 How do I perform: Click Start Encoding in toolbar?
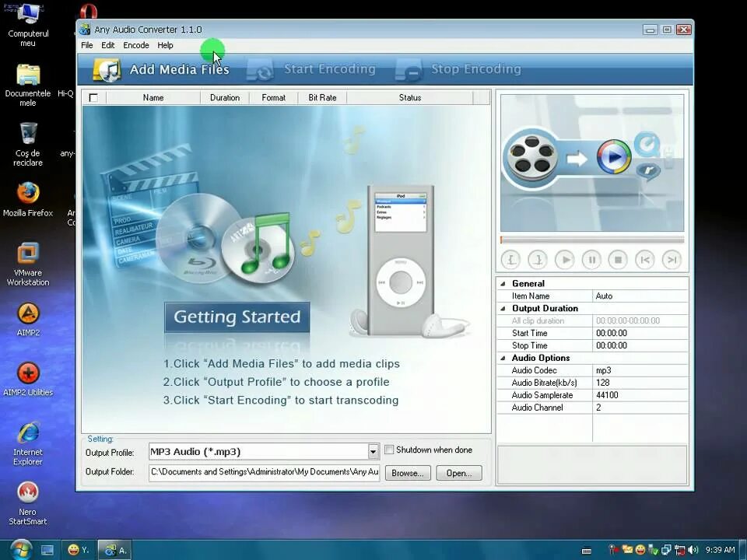[x=311, y=69]
